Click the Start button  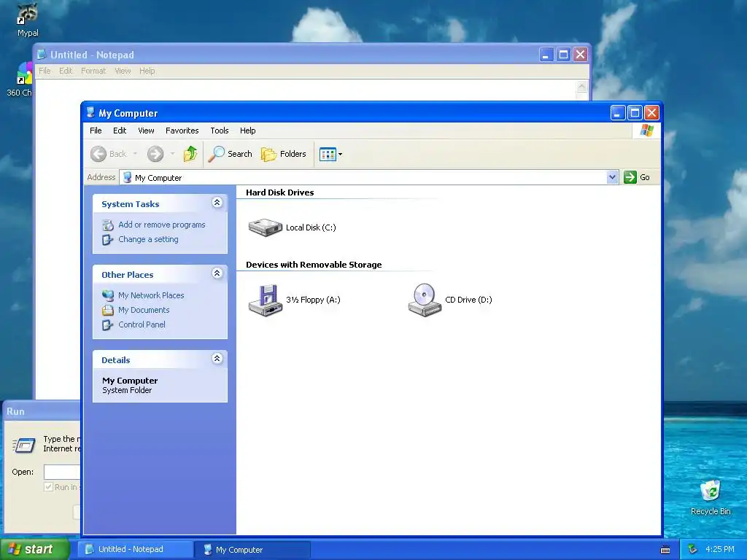35,549
